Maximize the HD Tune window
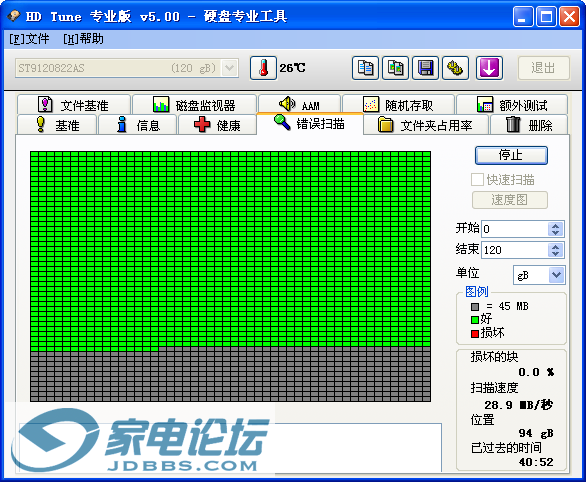This screenshot has width=586, height=482. coord(546,17)
